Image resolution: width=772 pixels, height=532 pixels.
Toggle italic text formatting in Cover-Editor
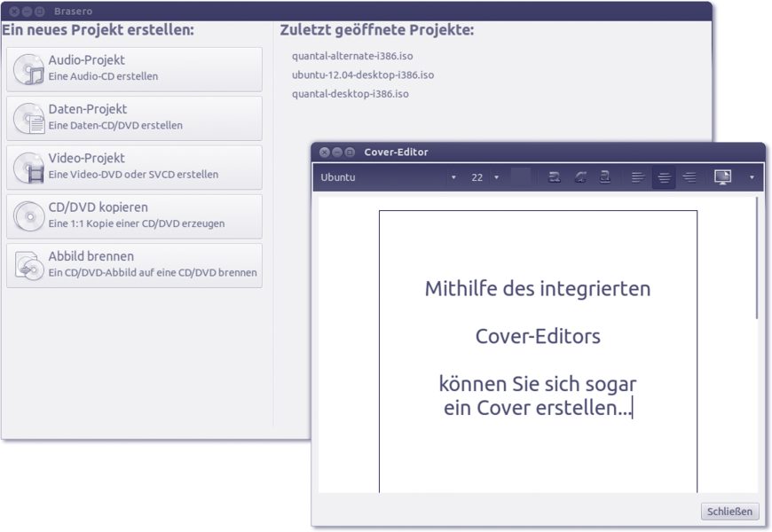click(x=579, y=177)
